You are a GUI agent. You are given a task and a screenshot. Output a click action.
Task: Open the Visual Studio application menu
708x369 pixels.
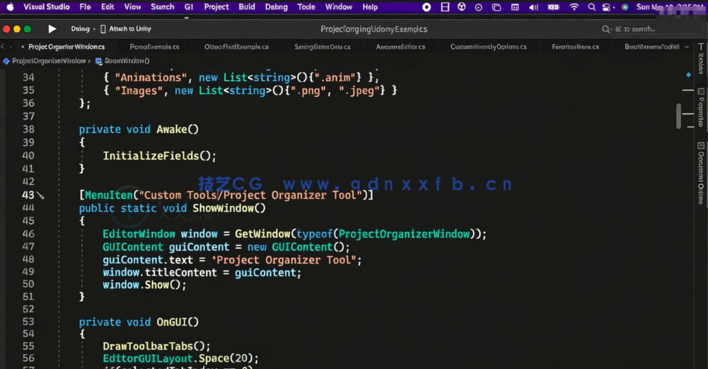[x=47, y=7]
